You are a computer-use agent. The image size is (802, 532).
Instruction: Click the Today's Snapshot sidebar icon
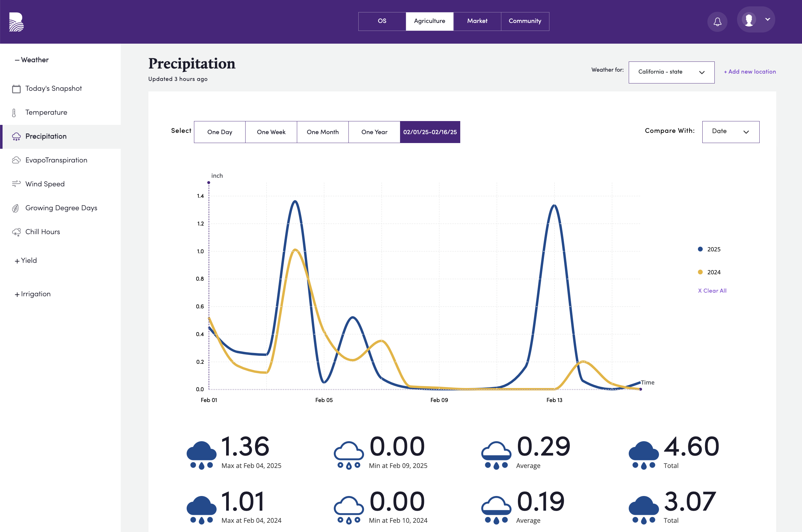pyautogui.click(x=16, y=88)
